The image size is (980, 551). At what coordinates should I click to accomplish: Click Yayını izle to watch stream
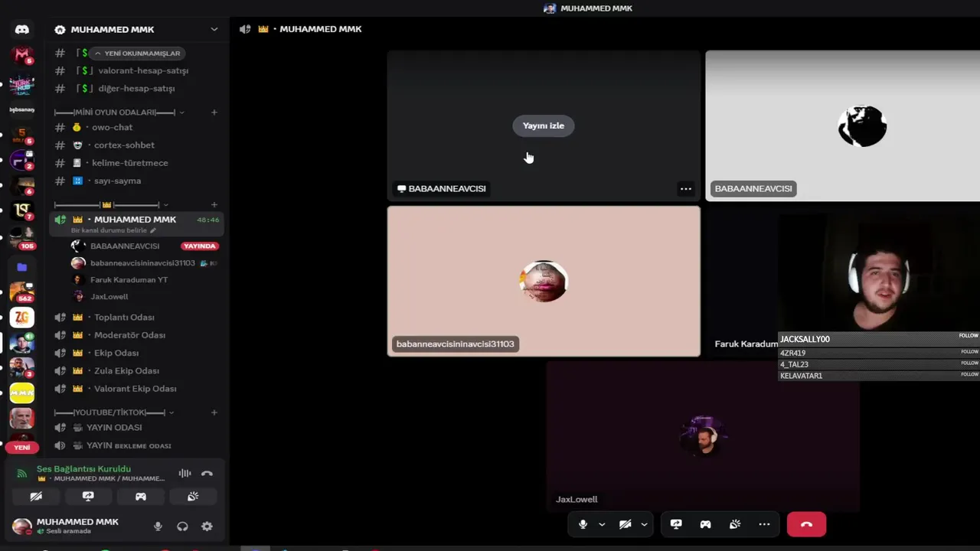[544, 126]
